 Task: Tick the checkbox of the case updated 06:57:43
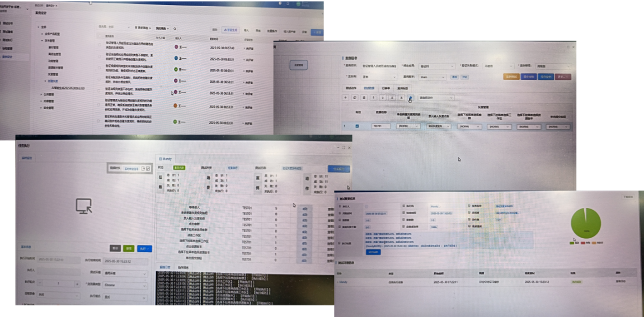click(99, 45)
